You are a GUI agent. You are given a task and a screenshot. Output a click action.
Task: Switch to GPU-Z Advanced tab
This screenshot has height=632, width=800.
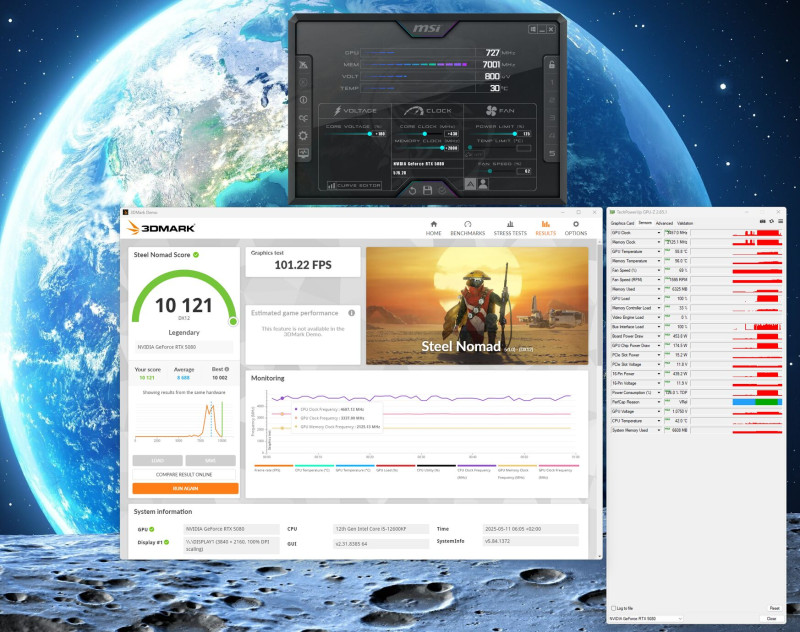[664, 223]
